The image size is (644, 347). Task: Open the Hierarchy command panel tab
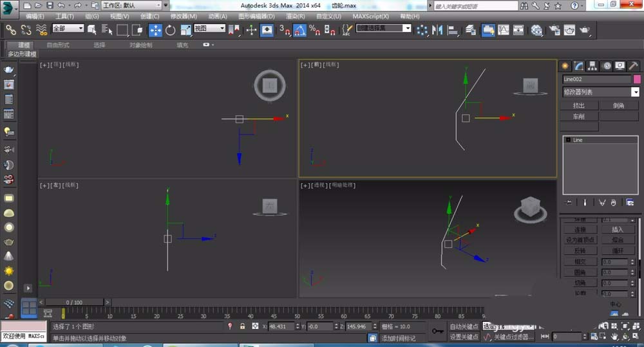(x=592, y=66)
